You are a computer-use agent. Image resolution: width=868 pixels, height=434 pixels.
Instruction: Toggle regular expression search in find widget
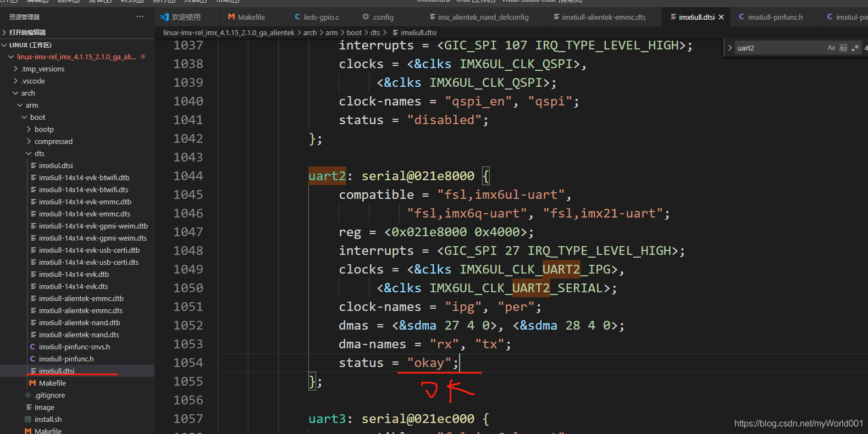[x=855, y=48]
